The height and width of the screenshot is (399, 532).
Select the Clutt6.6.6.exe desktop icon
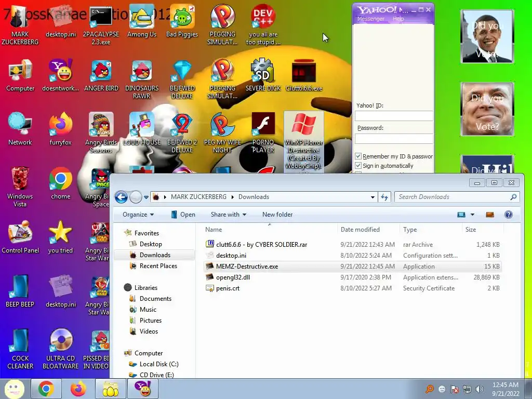303,75
